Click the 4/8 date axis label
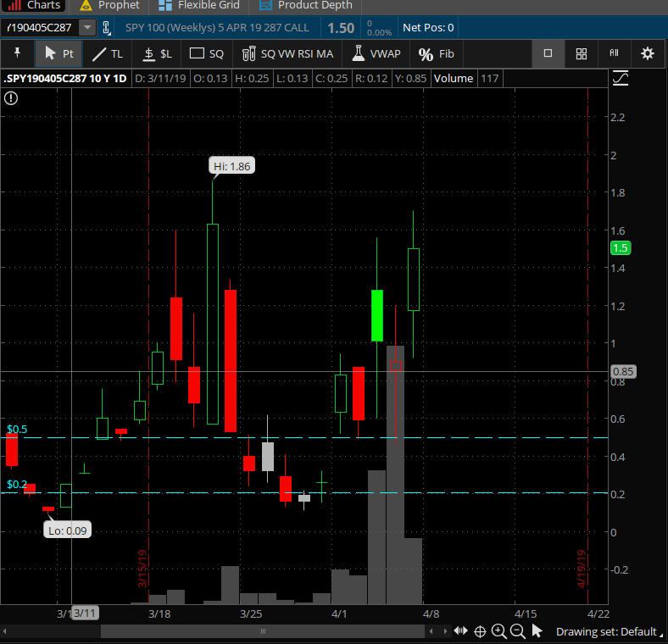Image resolution: width=668 pixels, height=644 pixels. coord(431,613)
